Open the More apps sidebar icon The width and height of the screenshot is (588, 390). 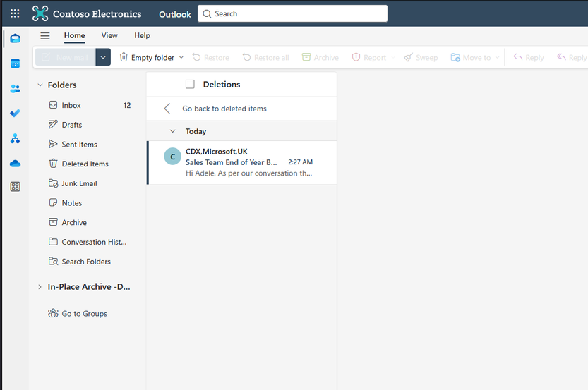(16, 187)
